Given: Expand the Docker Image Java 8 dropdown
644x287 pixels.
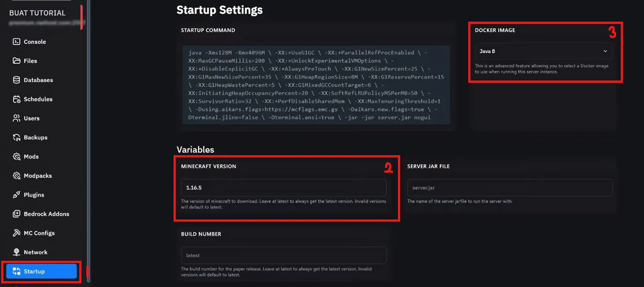Looking at the screenshot, I should (544, 51).
